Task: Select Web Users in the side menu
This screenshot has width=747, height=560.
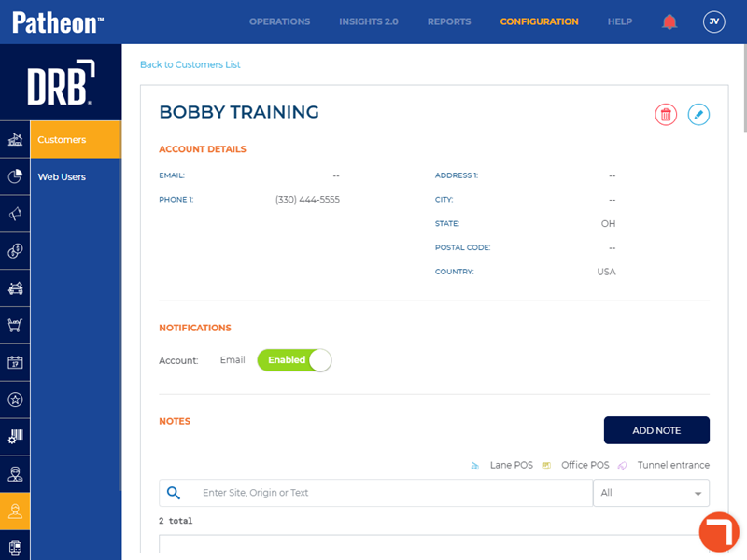Action: click(76, 176)
